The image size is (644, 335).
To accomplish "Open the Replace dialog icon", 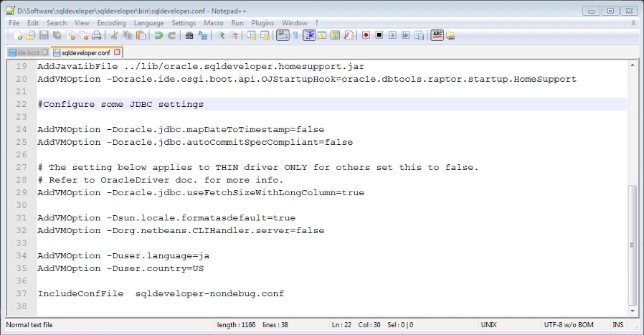I will coord(202,36).
